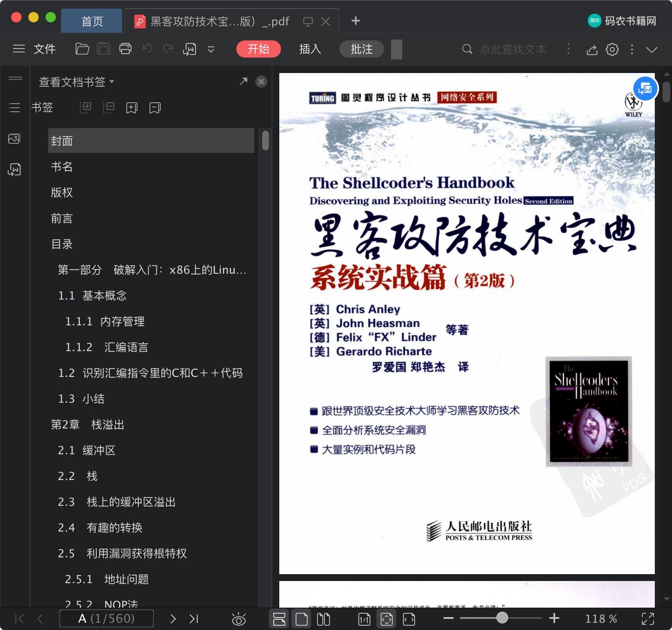This screenshot has height=630, width=672.
Task: Jump to the 前言 bookmark
Action: point(62,218)
